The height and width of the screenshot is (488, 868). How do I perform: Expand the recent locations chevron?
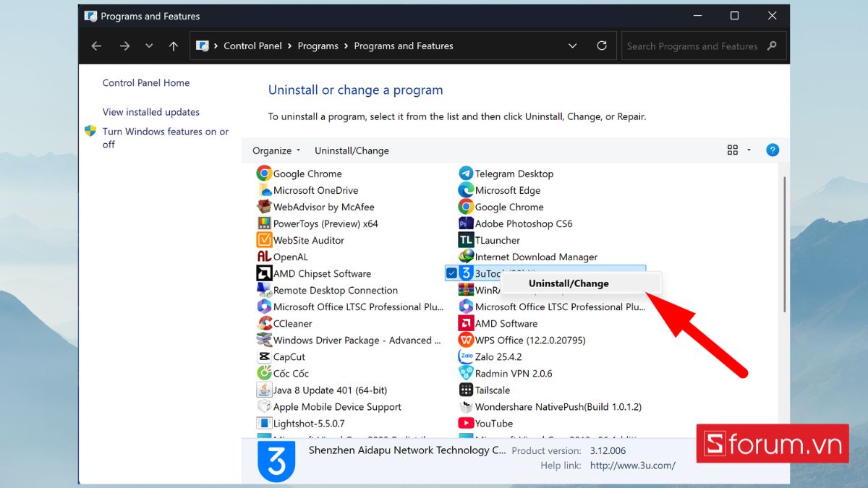149,46
